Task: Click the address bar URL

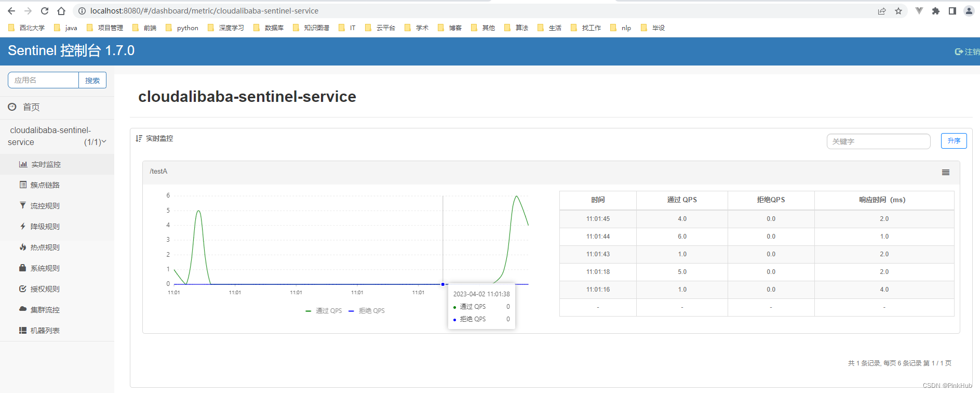Action: 204,11
